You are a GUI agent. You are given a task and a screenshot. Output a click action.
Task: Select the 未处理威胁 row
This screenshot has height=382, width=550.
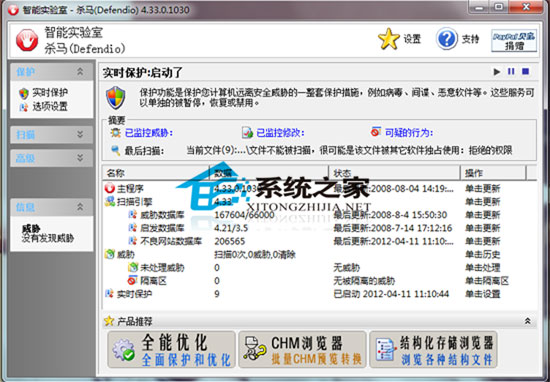pyautogui.click(x=319, y=268)
